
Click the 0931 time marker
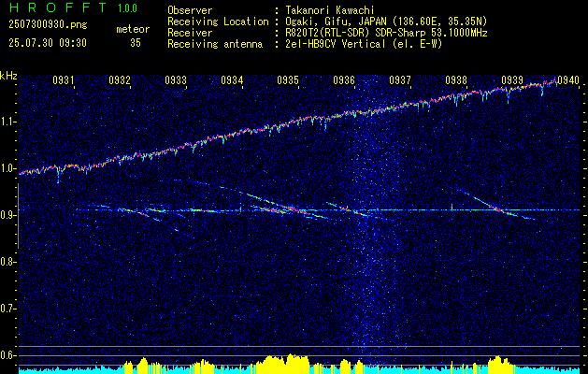(63, 80)
